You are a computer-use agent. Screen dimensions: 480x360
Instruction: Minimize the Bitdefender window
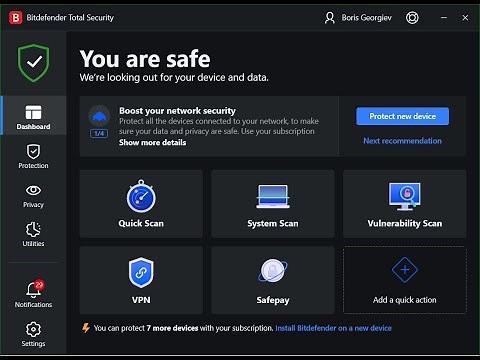click(444, 18)
